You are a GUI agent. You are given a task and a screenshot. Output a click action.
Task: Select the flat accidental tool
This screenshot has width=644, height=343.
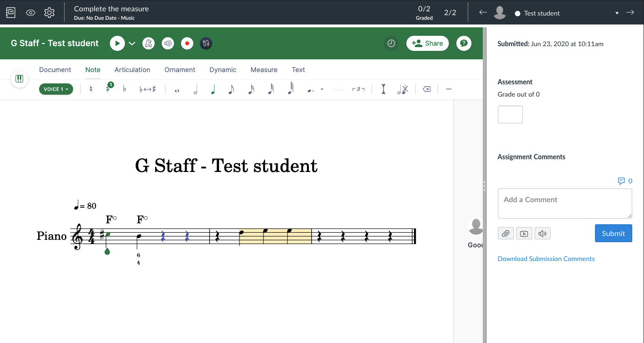pos(124,89)
